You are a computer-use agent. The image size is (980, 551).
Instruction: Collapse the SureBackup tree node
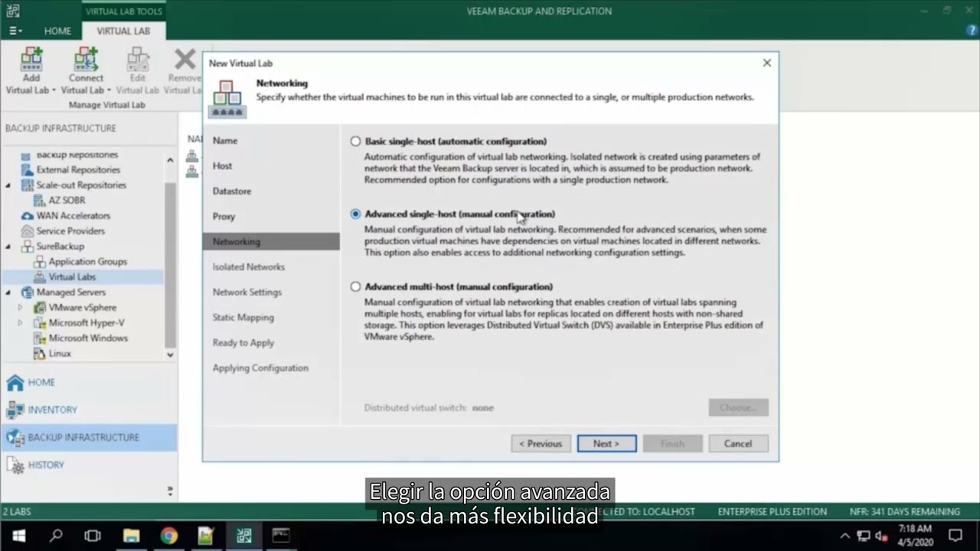(x=8, y=246)
